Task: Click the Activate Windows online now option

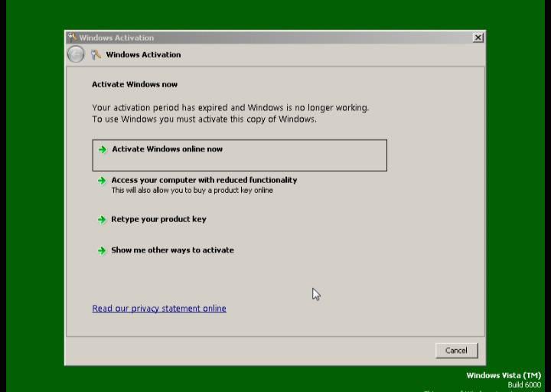Action: click(x=240, y=155)
